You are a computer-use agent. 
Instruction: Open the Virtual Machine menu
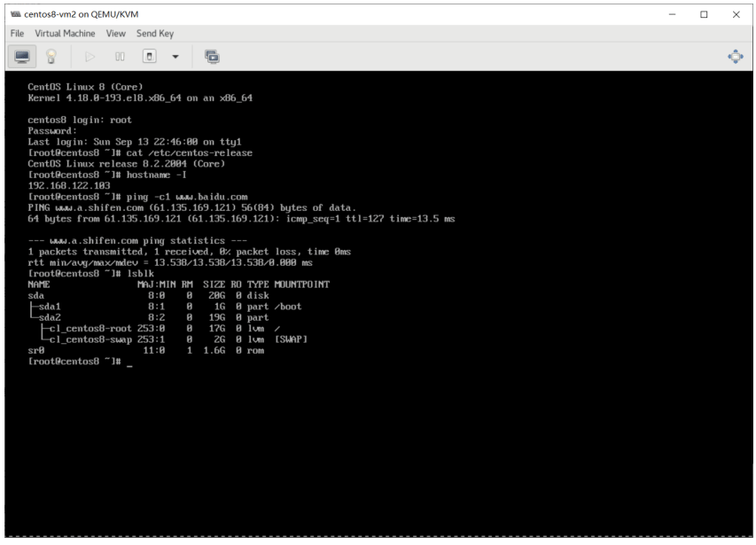point(65,34)
